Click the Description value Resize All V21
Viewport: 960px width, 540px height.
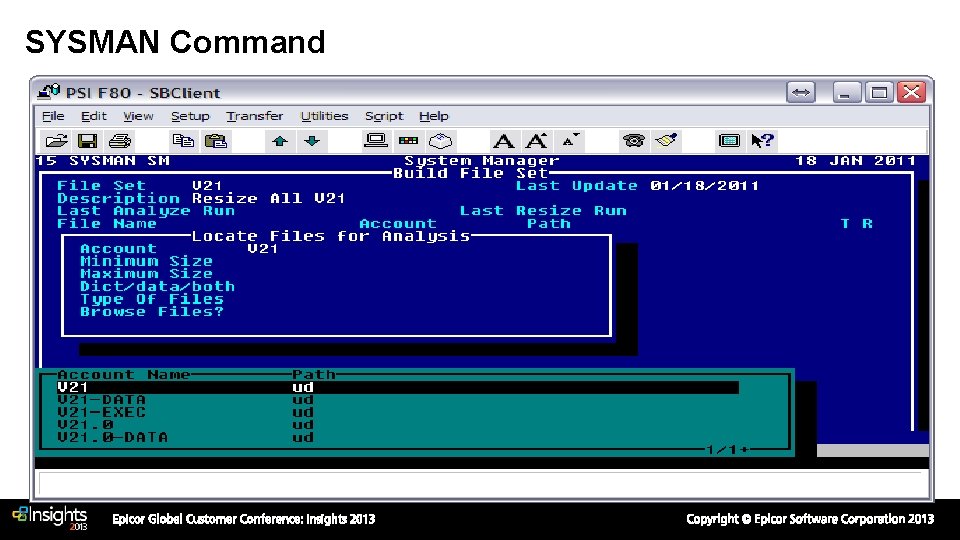[269, 199]
